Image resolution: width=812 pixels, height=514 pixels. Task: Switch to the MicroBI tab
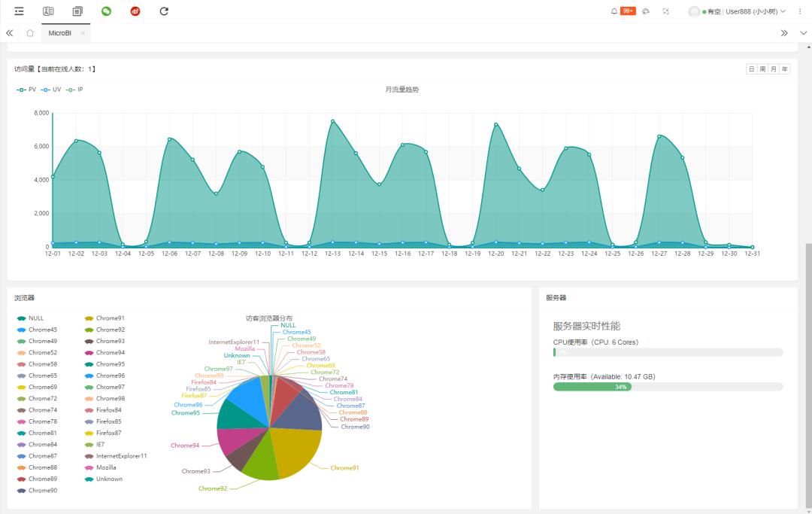tap(59, 33)
